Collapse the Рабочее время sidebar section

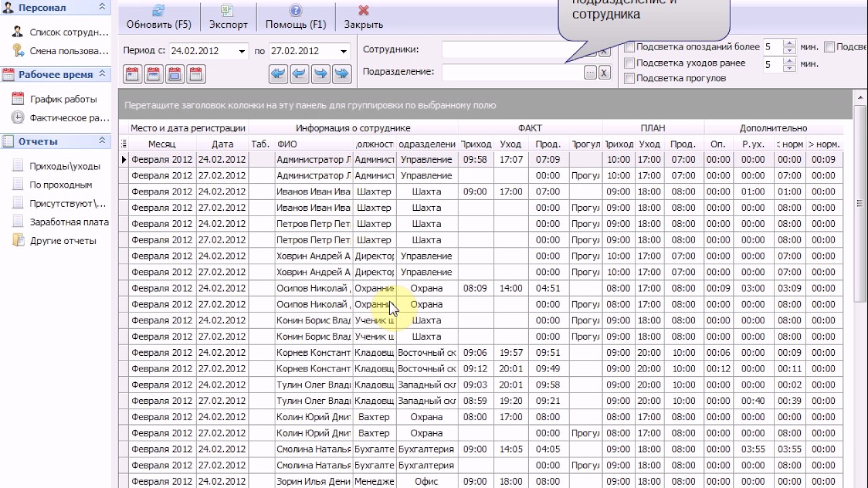pyautogui.click(x=102, y=74)
